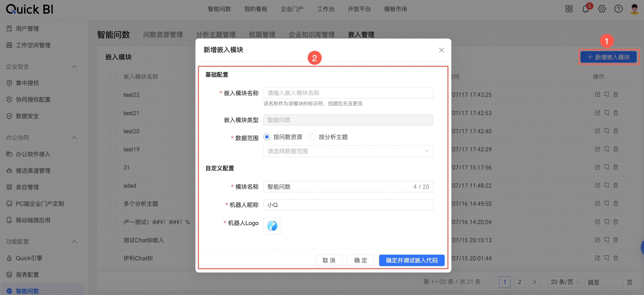Switch to the 权限管理 tab

[x=262, y=34]
